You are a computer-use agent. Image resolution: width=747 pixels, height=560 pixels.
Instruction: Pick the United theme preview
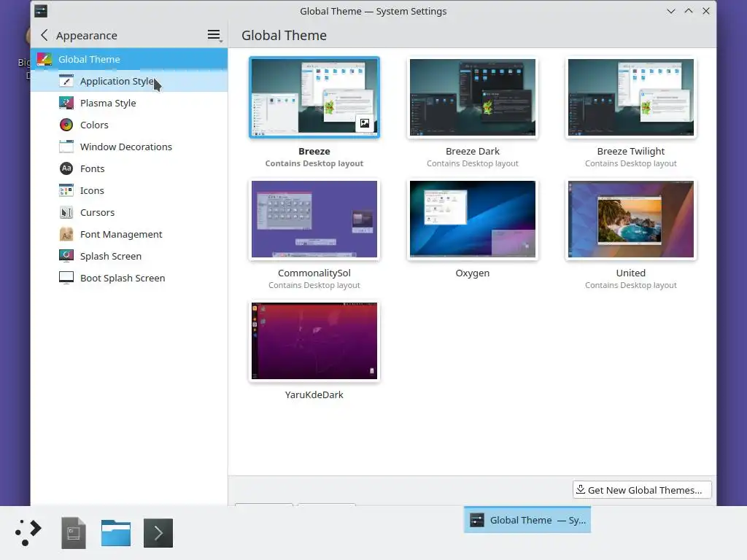pos(631,219)
